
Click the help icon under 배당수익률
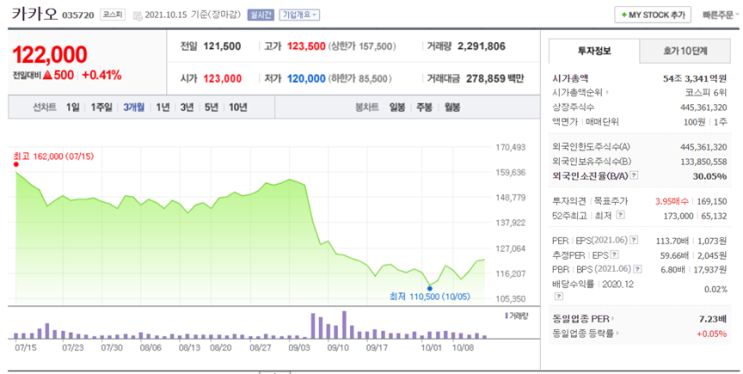click(x=559, y=296)
